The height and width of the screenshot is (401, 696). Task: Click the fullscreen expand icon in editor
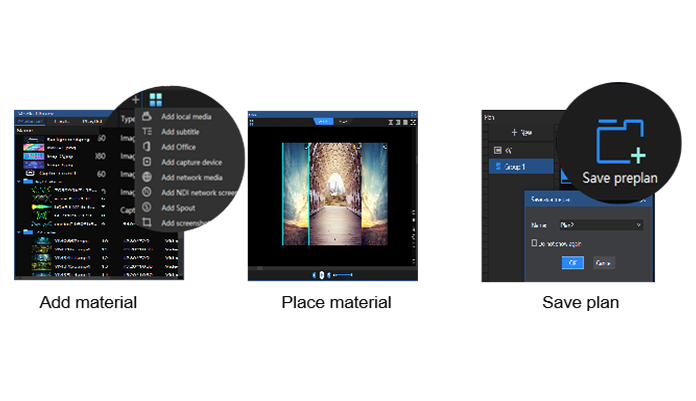(413, 122)
